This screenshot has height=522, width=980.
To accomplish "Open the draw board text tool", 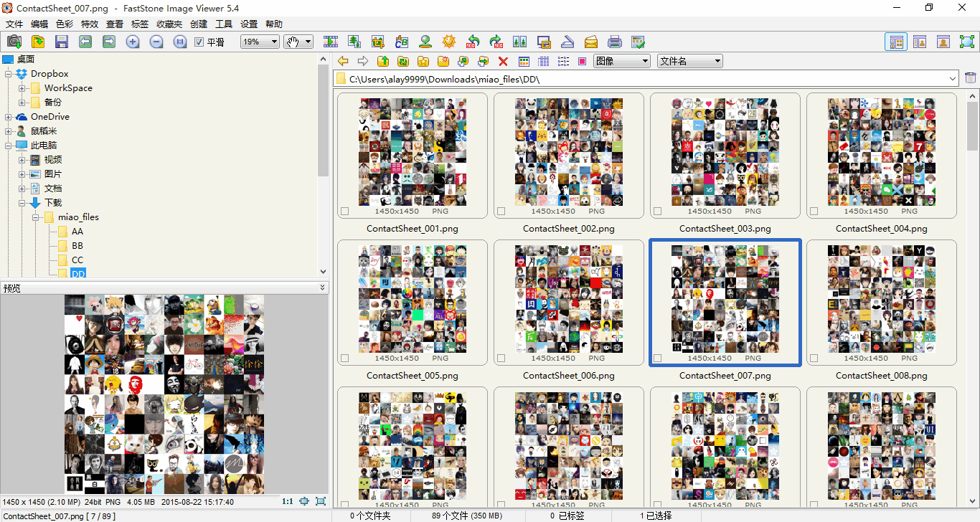I will (402, 42).
